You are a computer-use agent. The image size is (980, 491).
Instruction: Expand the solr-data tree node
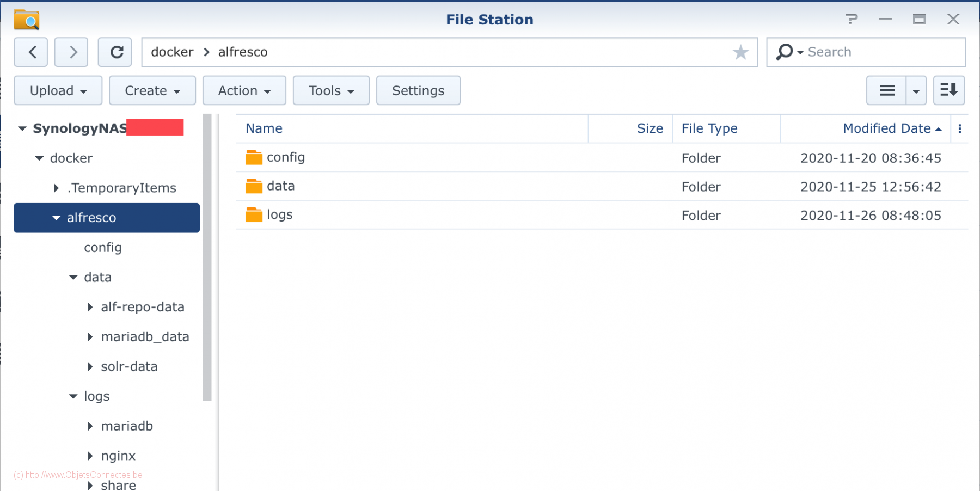click(90, 367)
